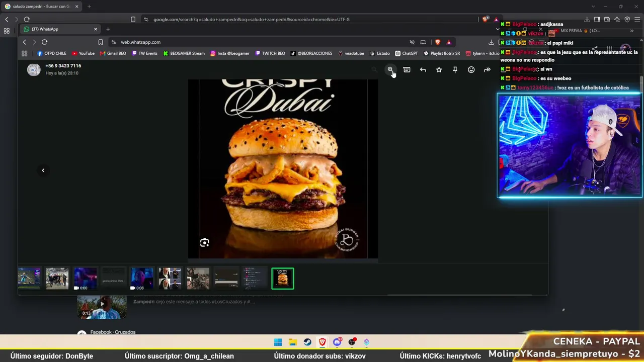Image resolution: width=644 pixels, height=362 pixels.
Task: Open the Brave Wallet icon in back window
Action: (607, 20)
